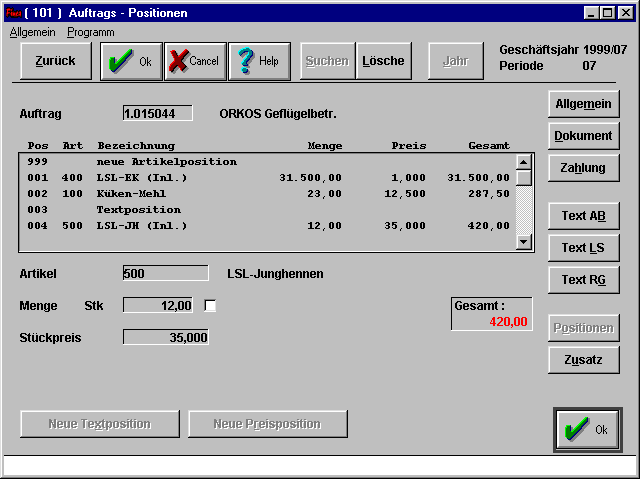This screenshot has height=479, width=640.
Task: Open the Dokument section
Action: (x=583, y=136)
